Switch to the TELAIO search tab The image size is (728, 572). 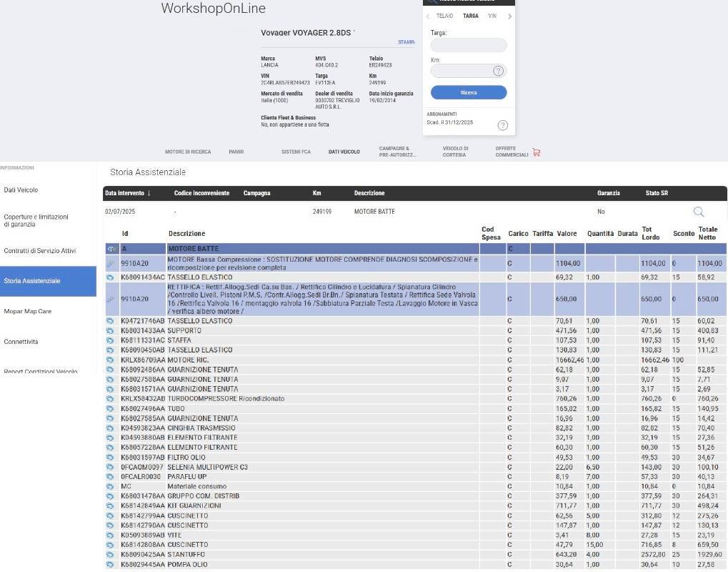[x=444, y=16]
